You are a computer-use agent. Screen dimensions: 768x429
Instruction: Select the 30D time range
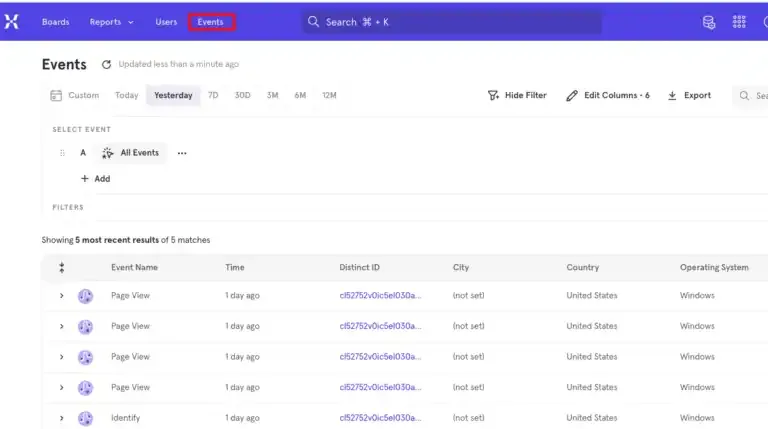point(242,95)
